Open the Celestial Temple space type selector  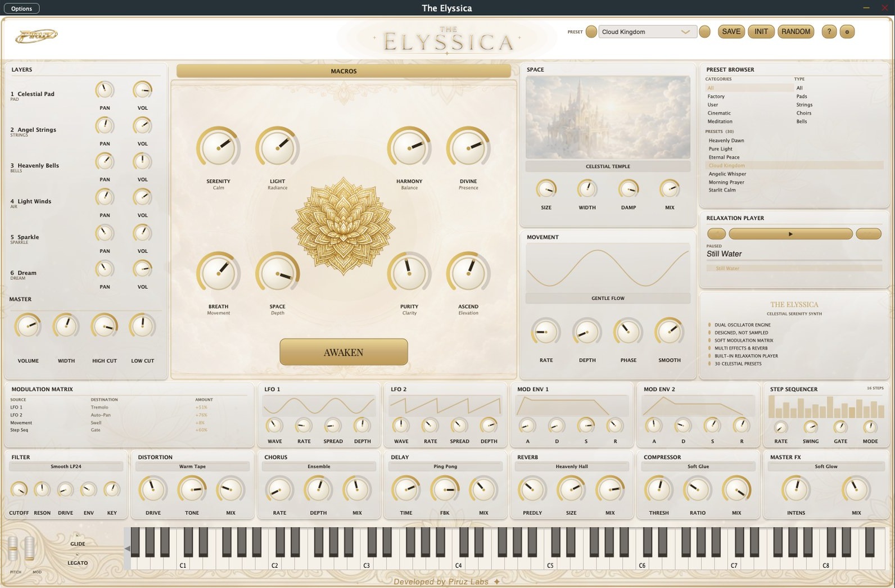pyautogui.click(x=608, y=166)
